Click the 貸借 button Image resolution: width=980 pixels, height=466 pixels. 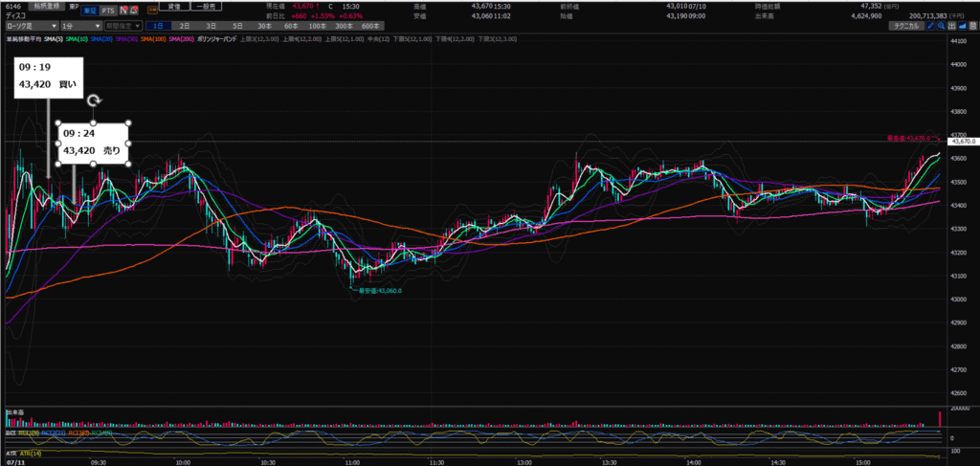click(174, 6)
